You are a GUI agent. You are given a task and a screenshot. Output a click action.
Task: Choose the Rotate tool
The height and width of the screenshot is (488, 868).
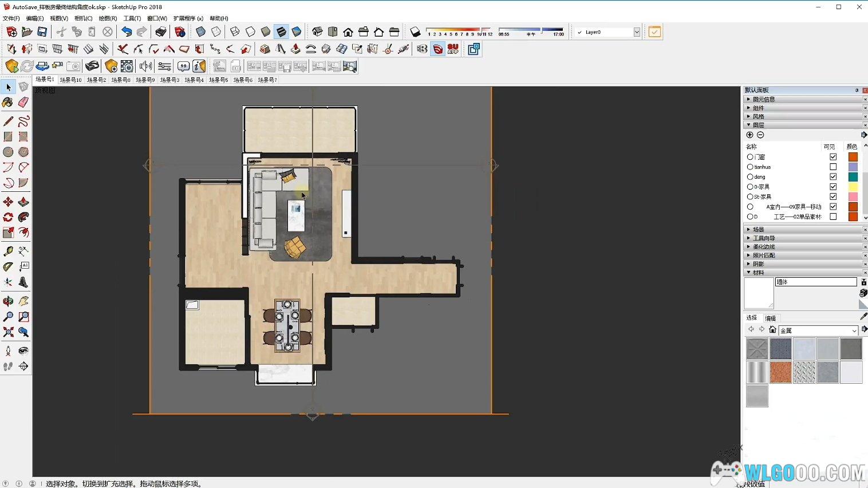click(x=8, y=218)
